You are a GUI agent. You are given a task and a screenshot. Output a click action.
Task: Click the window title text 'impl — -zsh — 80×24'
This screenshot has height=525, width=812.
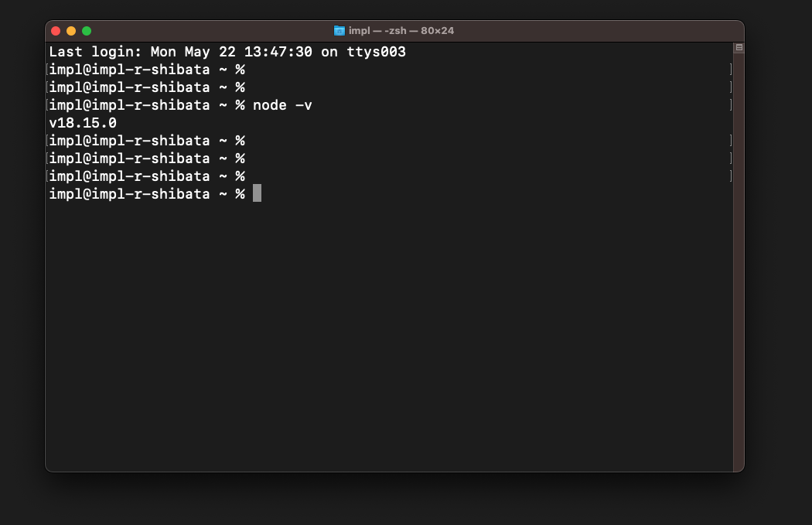(x=401, y=31)
